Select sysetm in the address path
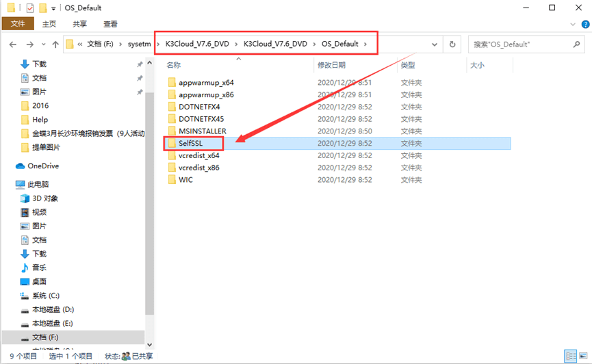This screenshot has width=592, height=364. pos(140,44)
